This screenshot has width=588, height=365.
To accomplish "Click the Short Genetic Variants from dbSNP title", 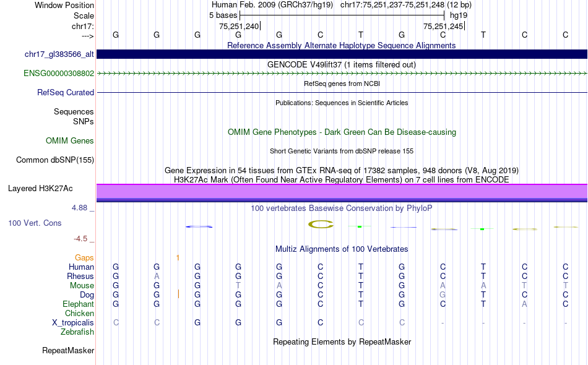I will [x=342, y=151].
